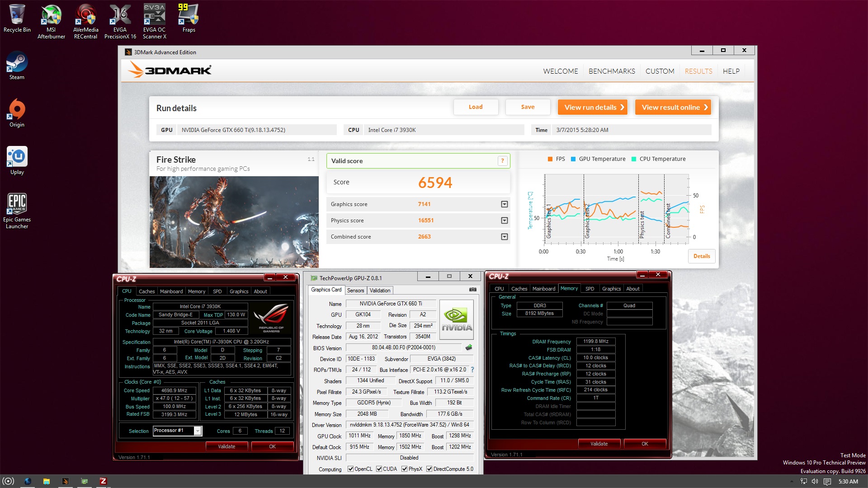Screen dimensions: 868x488
Task: Click the clock showing 5:30 AM
Action: [848, 482]
